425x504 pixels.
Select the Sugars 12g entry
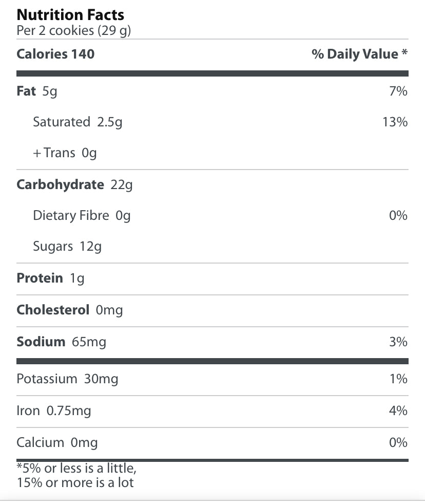tap(67, 247)
